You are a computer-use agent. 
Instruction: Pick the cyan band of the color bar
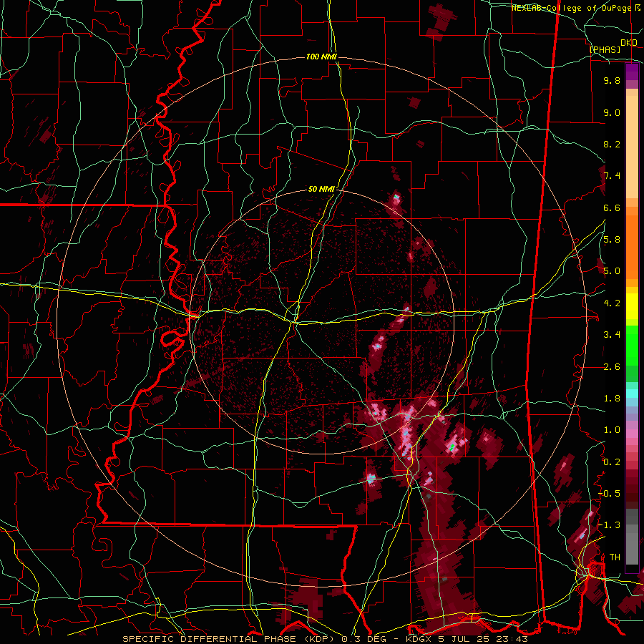[x=632, y=394]
